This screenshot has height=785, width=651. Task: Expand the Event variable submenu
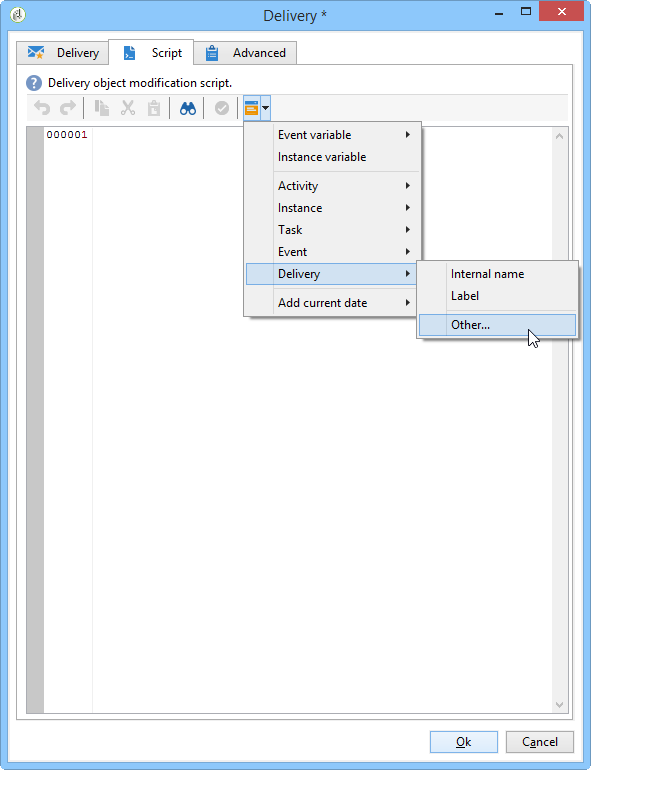pyautogui.click(x=332, y=135)
